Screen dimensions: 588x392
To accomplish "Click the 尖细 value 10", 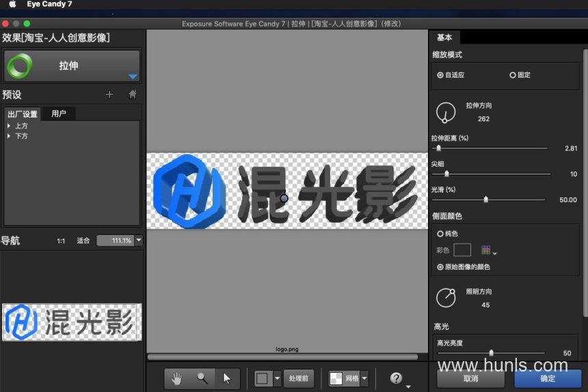I will coord(574,174).
